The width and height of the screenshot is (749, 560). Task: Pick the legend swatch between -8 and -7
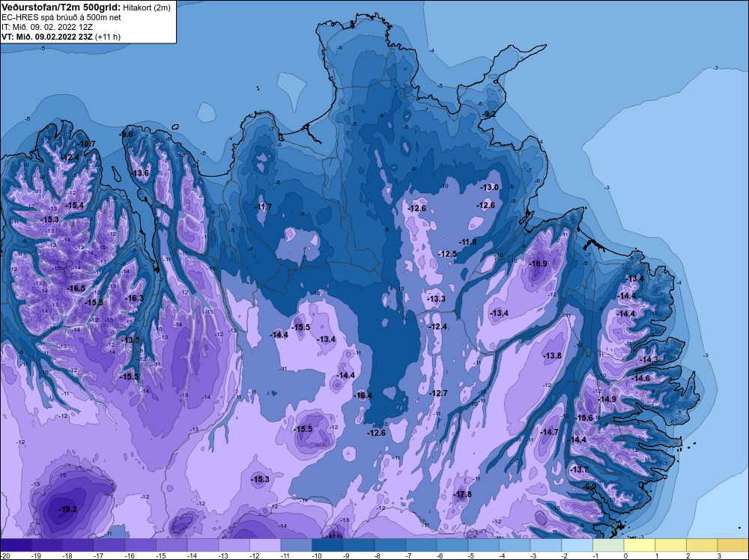click(389, 545)
